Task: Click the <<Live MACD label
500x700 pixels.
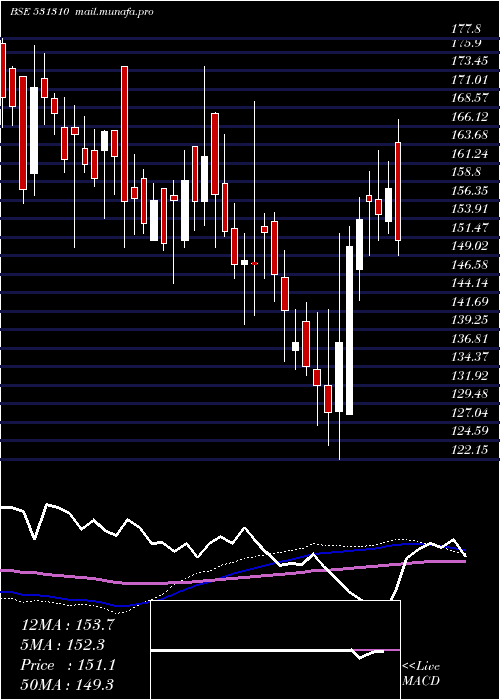Action: [x=421, y=674]
